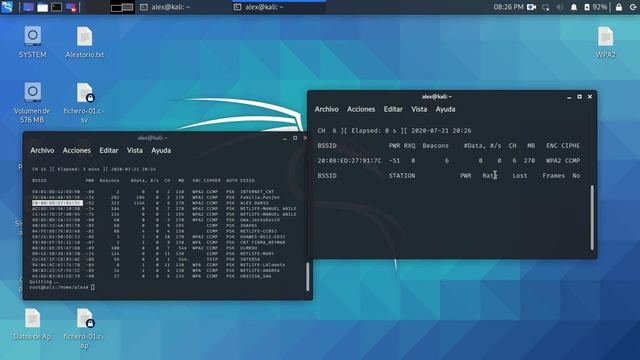Launch the terminal emulator from panel

[x=57, y=7]
